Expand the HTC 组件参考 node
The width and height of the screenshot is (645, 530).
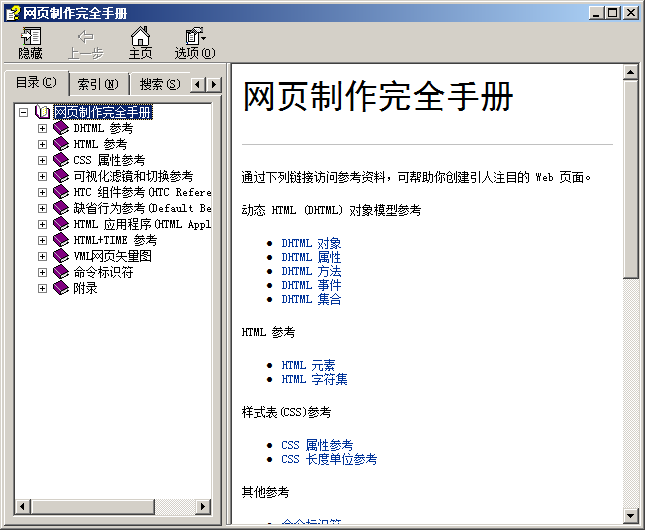42,193
